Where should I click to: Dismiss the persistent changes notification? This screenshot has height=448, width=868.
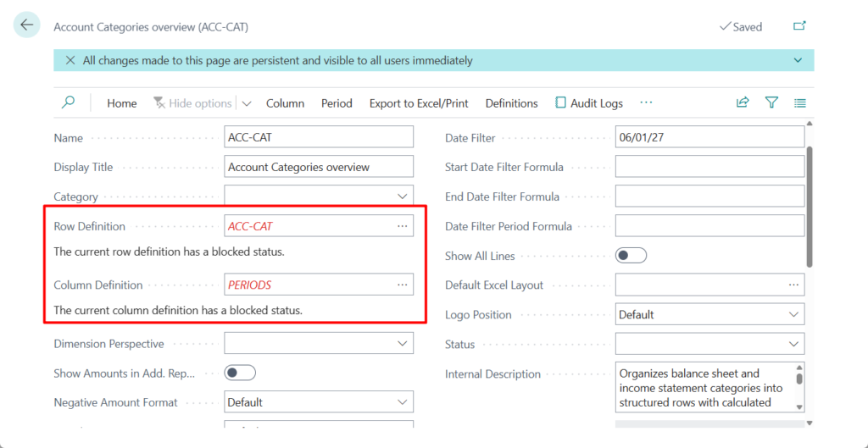pos(70,60)
